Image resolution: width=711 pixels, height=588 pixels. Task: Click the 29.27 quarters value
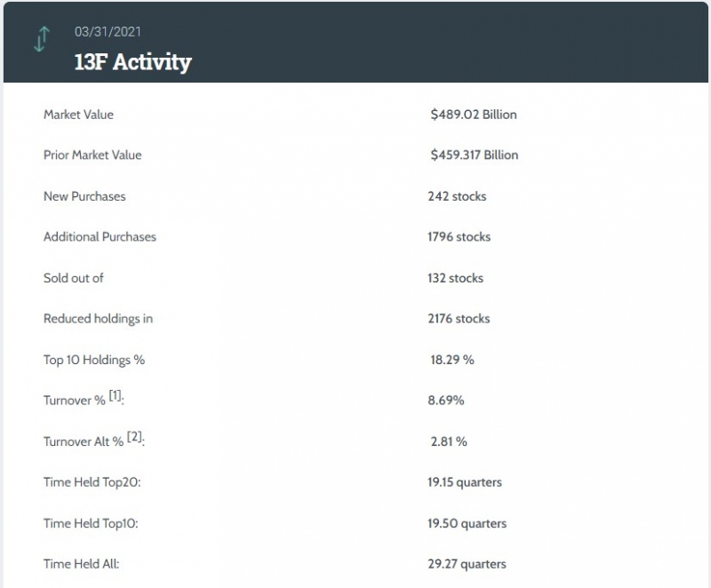pyautogui.click(x=467, y=564)
